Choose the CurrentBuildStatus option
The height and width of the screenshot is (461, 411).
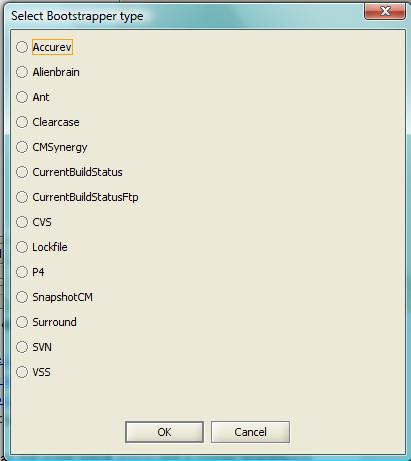[x=22, y=172]
